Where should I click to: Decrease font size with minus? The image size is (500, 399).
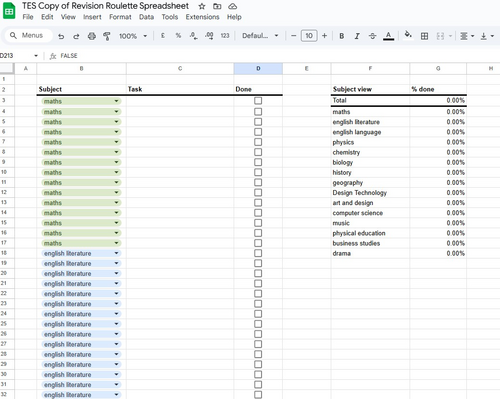293,36
